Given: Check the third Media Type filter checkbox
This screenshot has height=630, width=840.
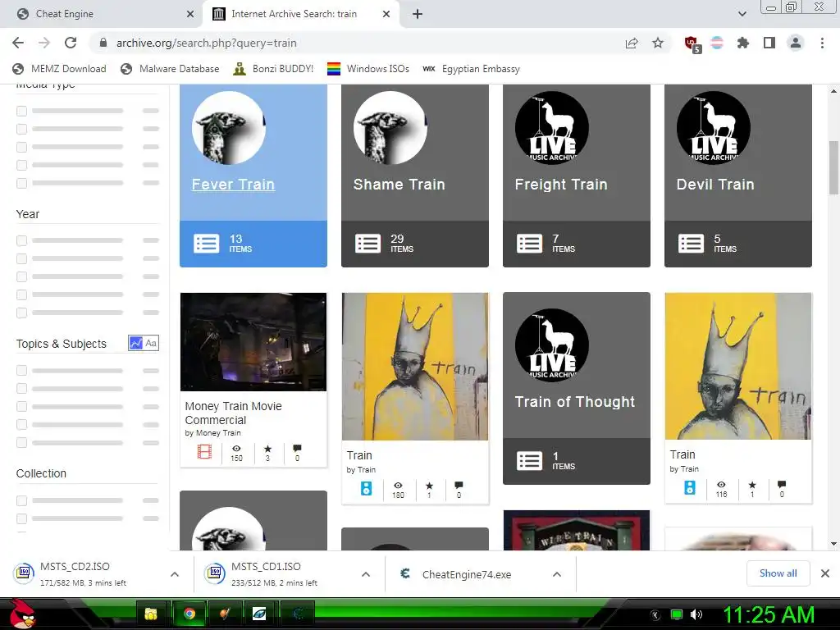Looking at the screenshot, I should click(x=21, y=147).
